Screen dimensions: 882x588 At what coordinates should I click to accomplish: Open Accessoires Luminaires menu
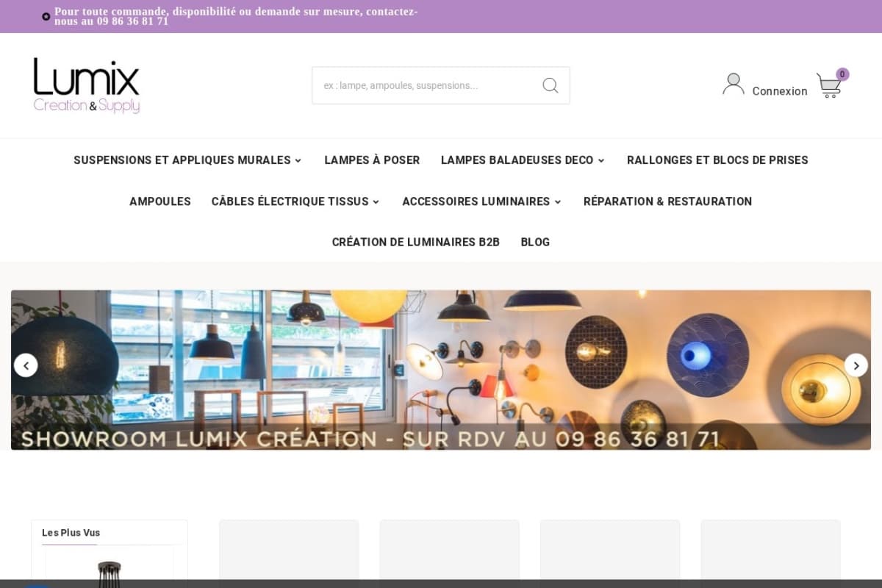coord(476,201)
